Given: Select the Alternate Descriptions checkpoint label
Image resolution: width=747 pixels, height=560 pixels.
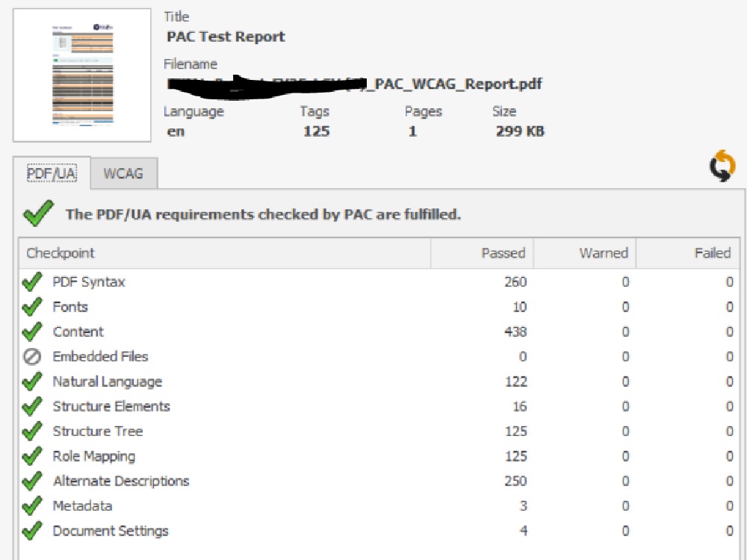Looking at the screenshot, I should [x=121, y=481].
